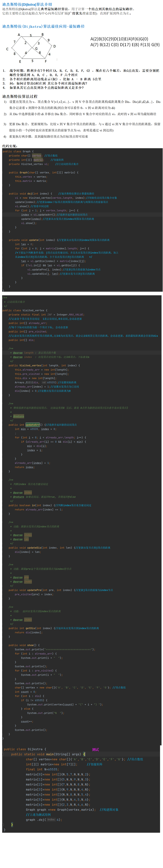Click "public static void main(String[] args)" line

[48, 754]
